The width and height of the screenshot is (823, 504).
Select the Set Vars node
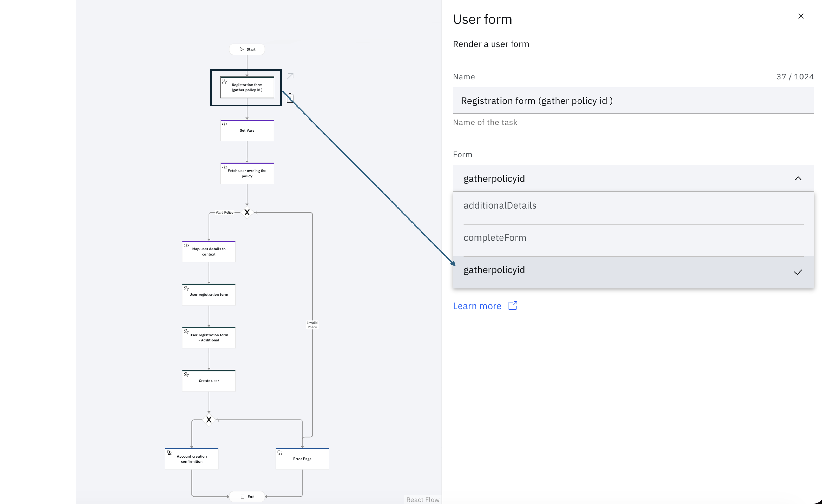(247, 130)
